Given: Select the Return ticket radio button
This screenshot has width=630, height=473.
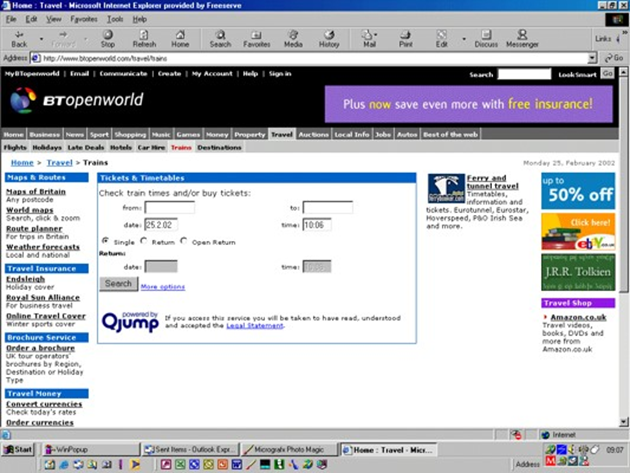Looking at the screenshot, I should tap(143, 241).
